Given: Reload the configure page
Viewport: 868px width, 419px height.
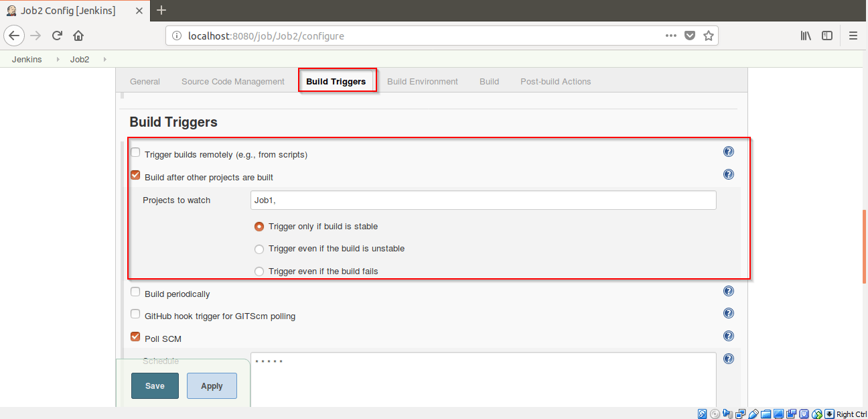Looking at the screenshot, I should point(57,35).
